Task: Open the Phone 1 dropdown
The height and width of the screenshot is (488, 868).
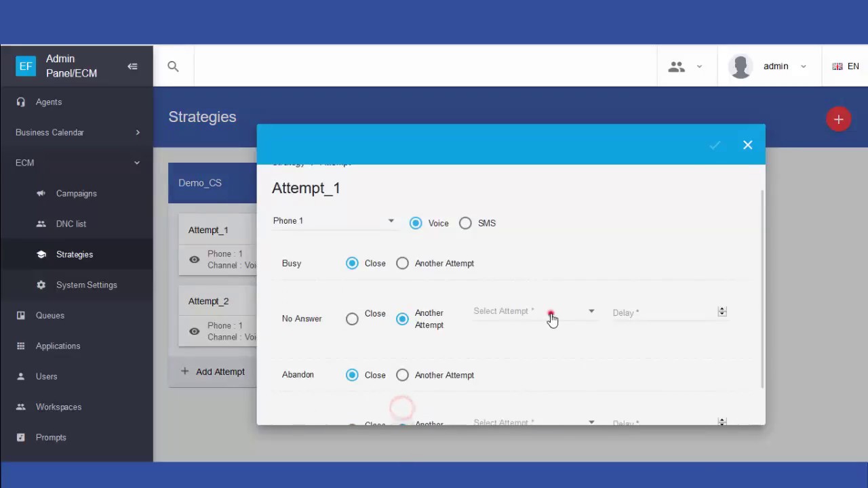Action: (x=333, y=221)
